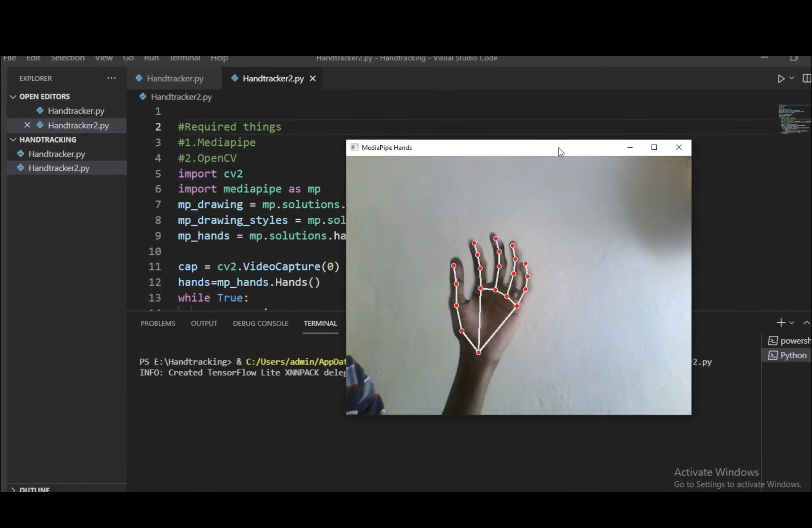Open the Terminal menu
The width and height of the screenshot is (812, 528).
point(184,58)
